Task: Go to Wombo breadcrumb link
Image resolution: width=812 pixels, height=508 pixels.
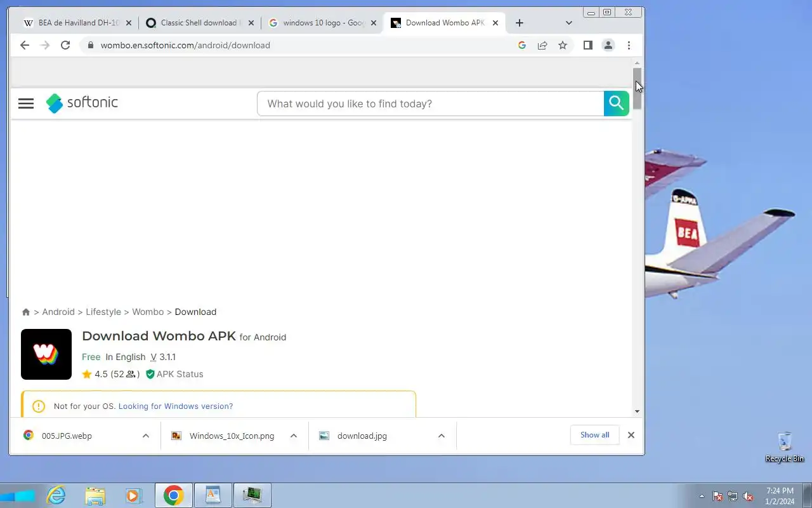Action: pos(148,312)
